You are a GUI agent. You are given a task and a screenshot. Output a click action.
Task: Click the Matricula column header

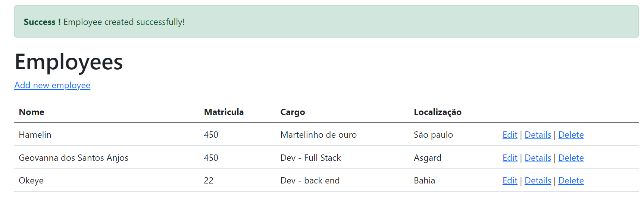(x=224, y=112)
